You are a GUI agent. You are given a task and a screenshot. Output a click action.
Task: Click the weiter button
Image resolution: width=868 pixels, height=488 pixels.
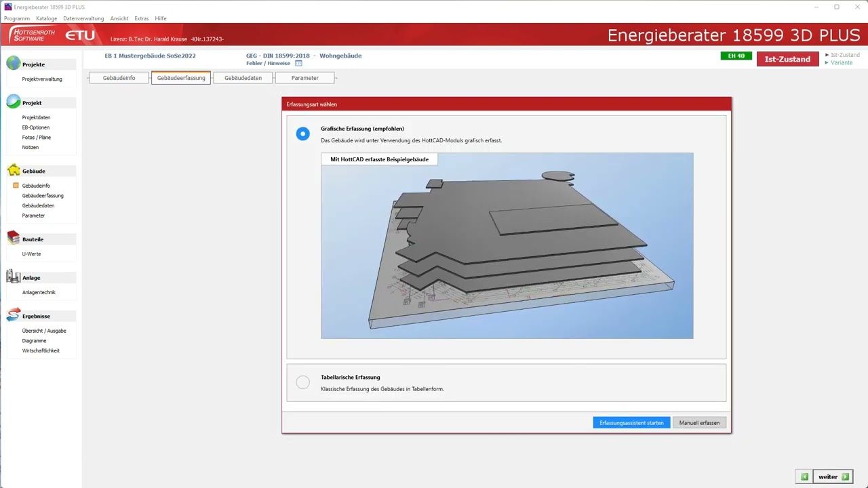(x=833, y=476)
